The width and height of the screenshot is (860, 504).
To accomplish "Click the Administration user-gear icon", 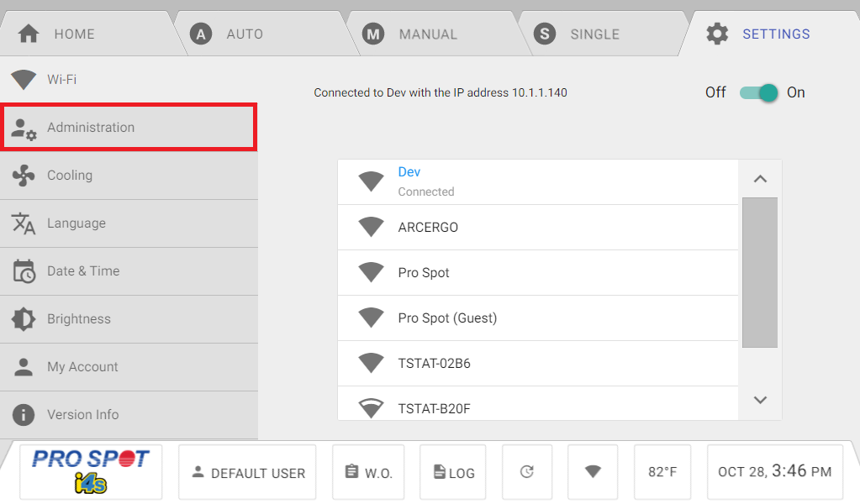I will tap(24, 129).
